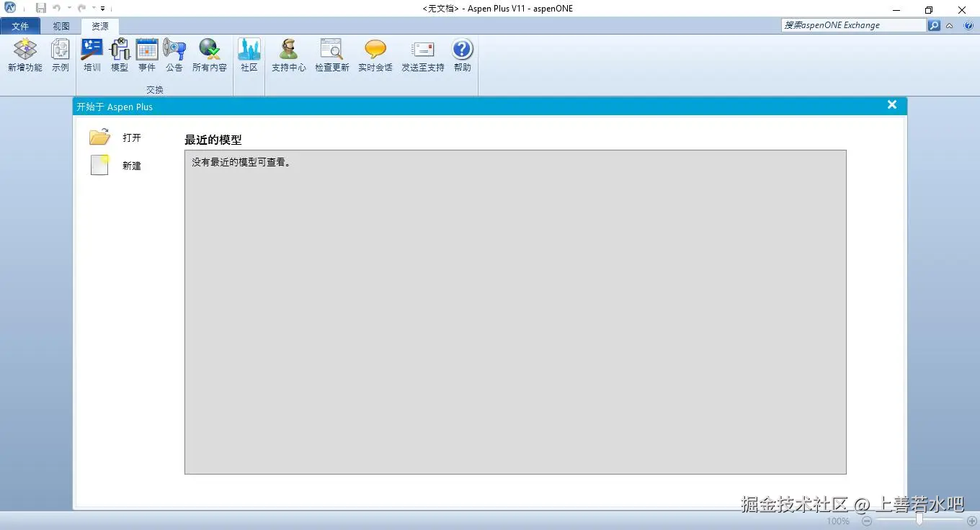Click the zoom out minus button

[x=868, y=521]
